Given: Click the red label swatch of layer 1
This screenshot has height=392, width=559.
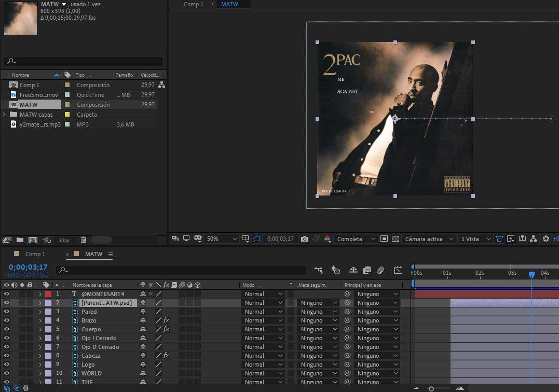Looking at the screenshot, I should tap(48, 294).
